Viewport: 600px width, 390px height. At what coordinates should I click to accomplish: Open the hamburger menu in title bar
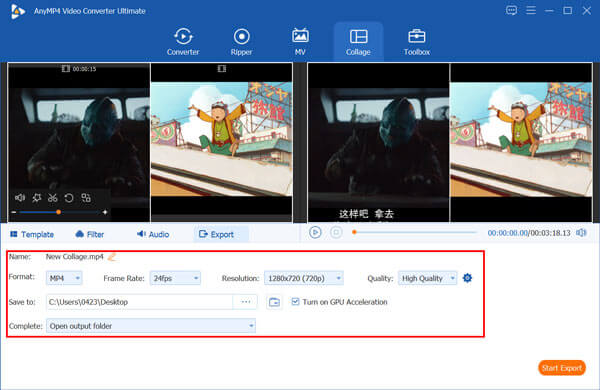point(531,10)
